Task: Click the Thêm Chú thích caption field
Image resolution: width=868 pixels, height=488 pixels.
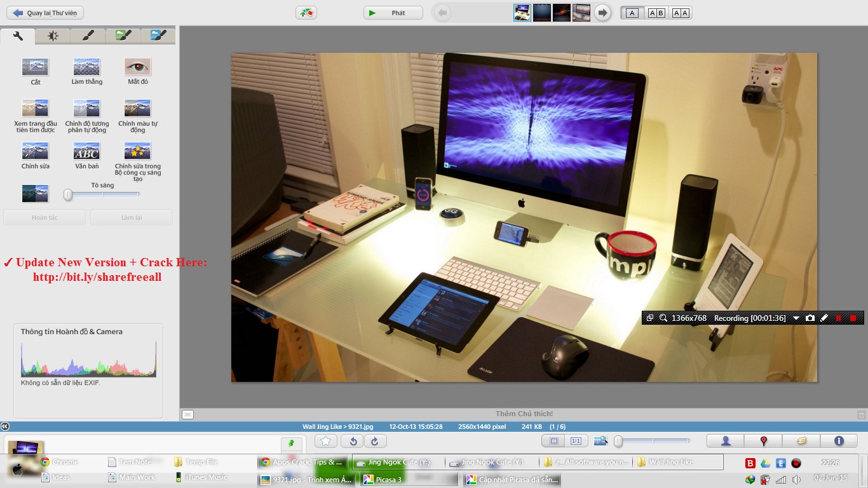Action: [524, 414]
